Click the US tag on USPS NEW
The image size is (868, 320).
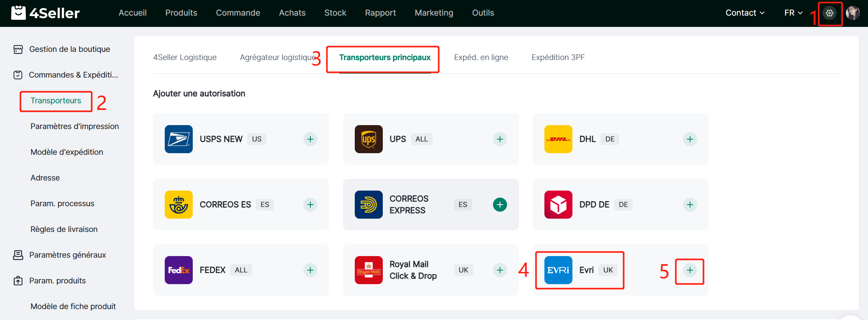pos(257,139)
